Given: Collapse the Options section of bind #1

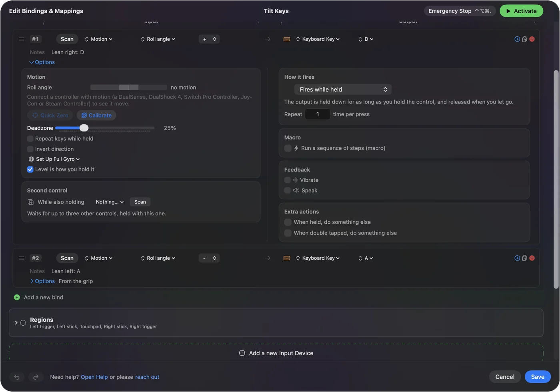Looking at the screenshot, I should click(42, 62).
